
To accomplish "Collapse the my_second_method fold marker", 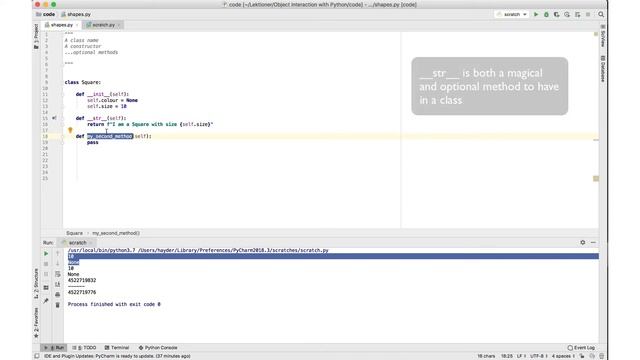I will tap(62, 136).
